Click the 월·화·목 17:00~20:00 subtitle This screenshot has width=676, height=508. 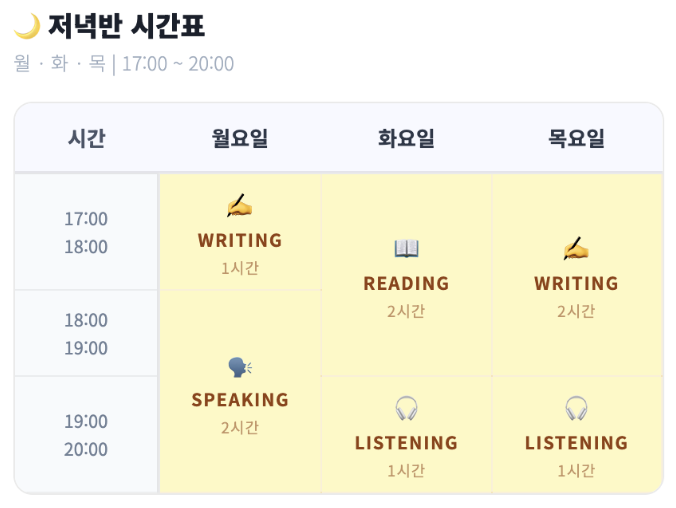click(124, 64)
